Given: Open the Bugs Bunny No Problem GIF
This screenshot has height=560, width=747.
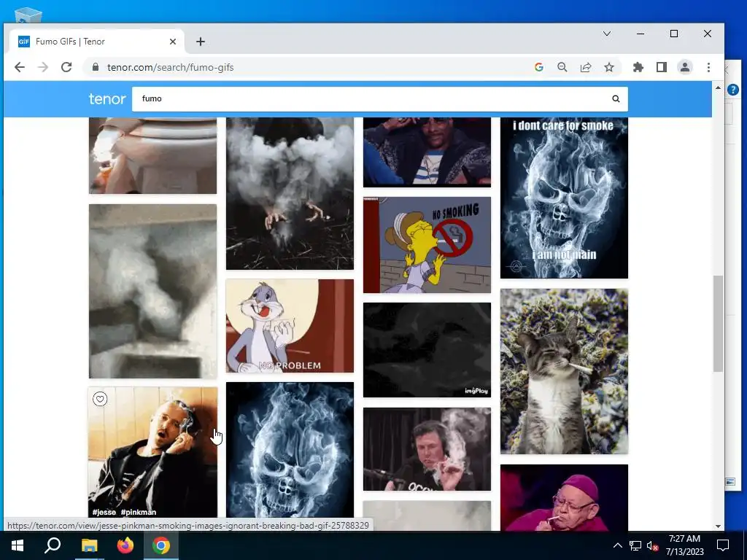Looking at the screenshot, I should (x=290, y=326).
